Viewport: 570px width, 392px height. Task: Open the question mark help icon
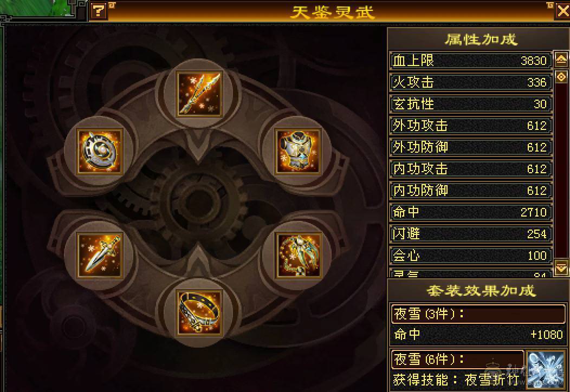98,11
